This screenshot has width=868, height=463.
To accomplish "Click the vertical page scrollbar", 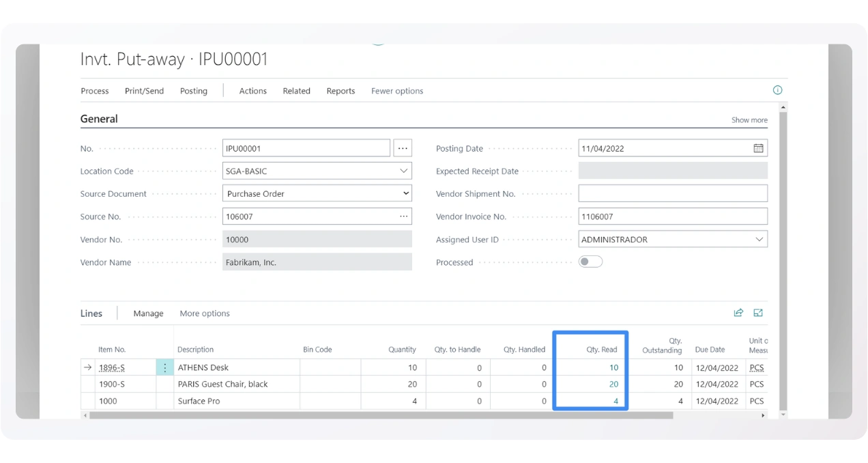I will tap(783, 262).
